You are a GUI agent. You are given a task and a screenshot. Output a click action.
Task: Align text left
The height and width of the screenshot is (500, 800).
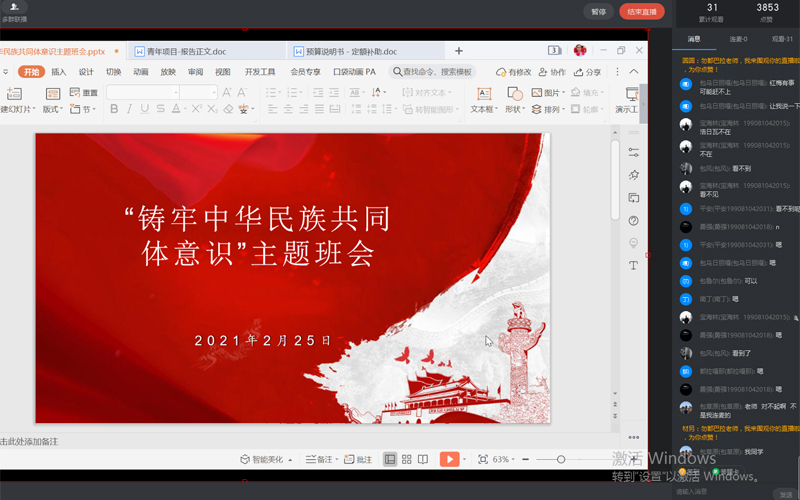point(273,109)
